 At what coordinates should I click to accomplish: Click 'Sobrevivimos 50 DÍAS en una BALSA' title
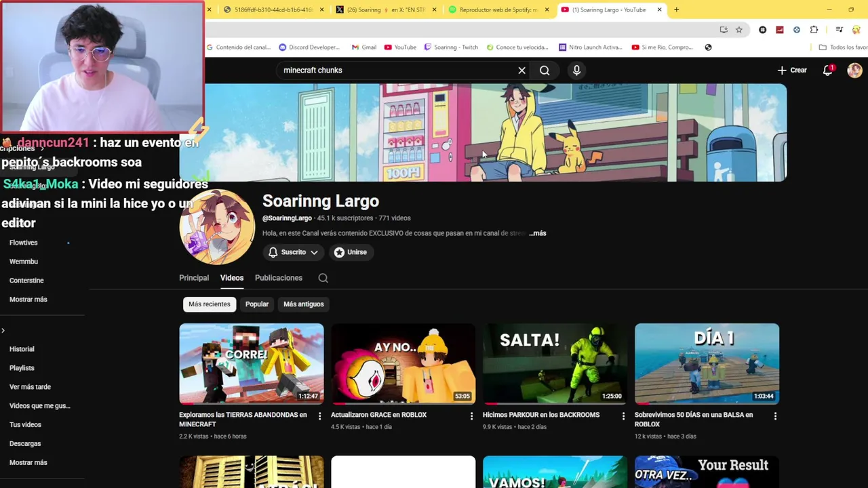click(x=694, y=420)
